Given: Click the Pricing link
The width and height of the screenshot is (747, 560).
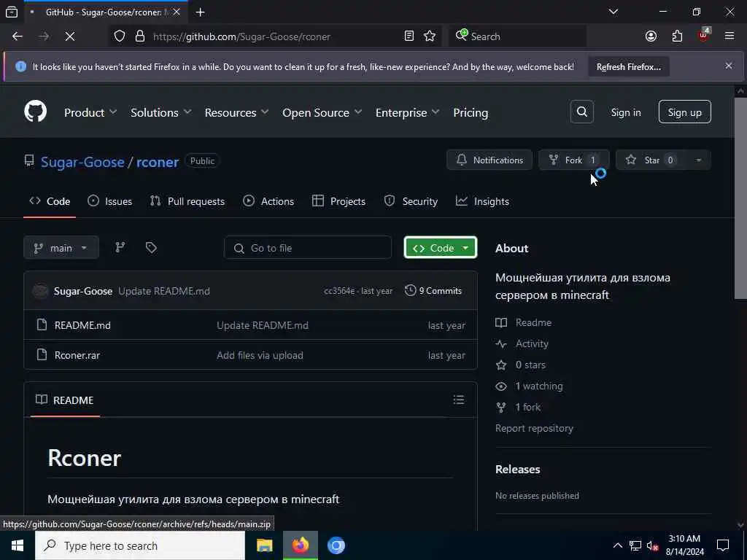Looking at the screenshot, I should (x=471, y=113).
